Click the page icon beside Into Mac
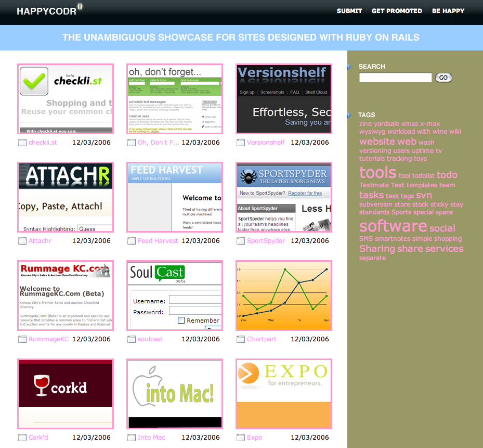 point(132,438)
